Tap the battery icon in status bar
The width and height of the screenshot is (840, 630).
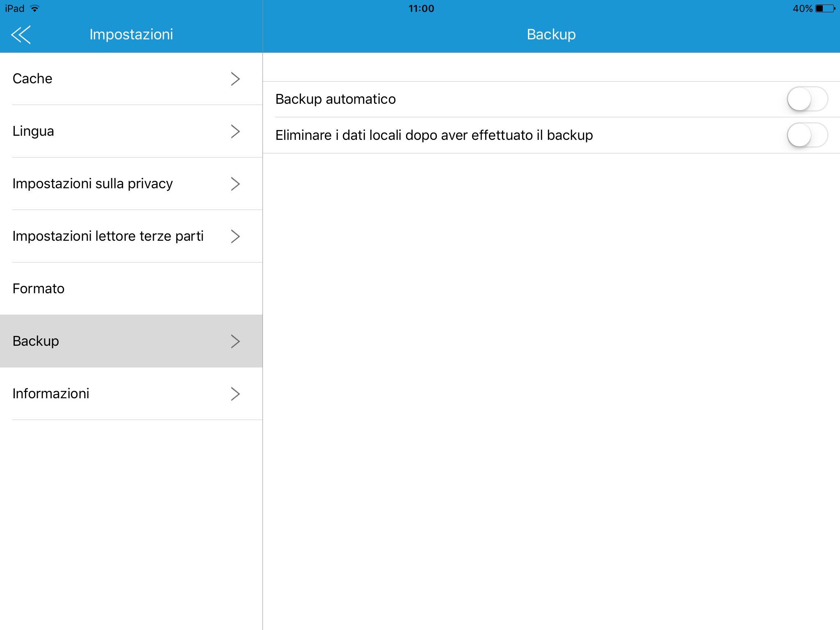pos(825,9)
